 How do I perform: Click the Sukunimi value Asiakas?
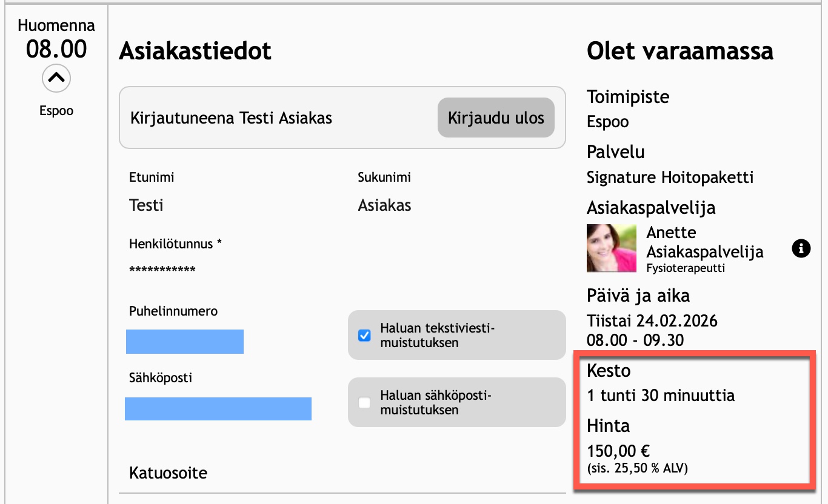tap(384, 205)
